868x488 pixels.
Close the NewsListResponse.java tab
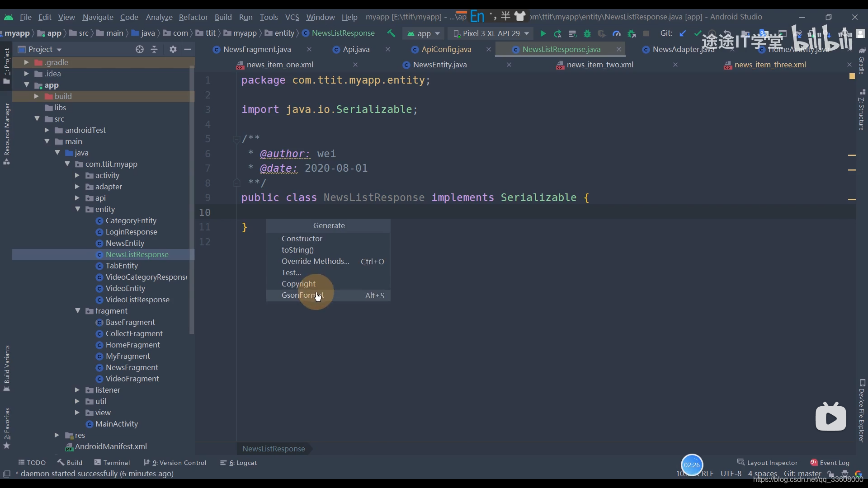point(619,49)
